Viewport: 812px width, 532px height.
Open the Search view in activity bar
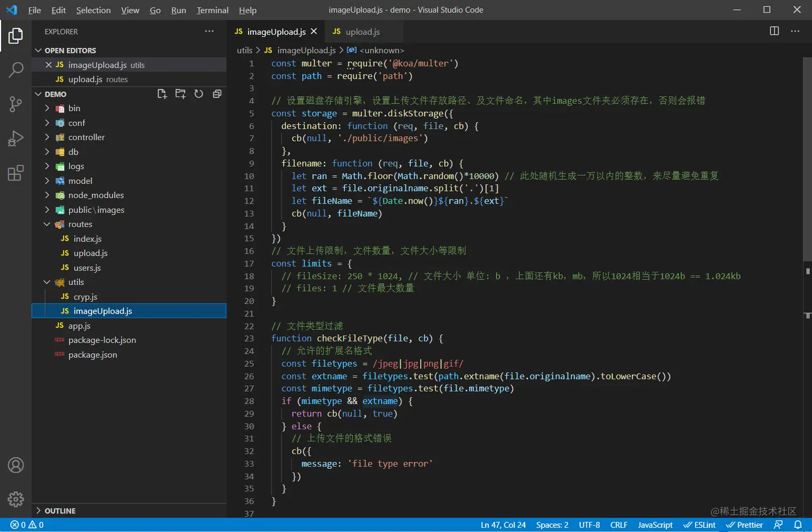tap(16, 69)
